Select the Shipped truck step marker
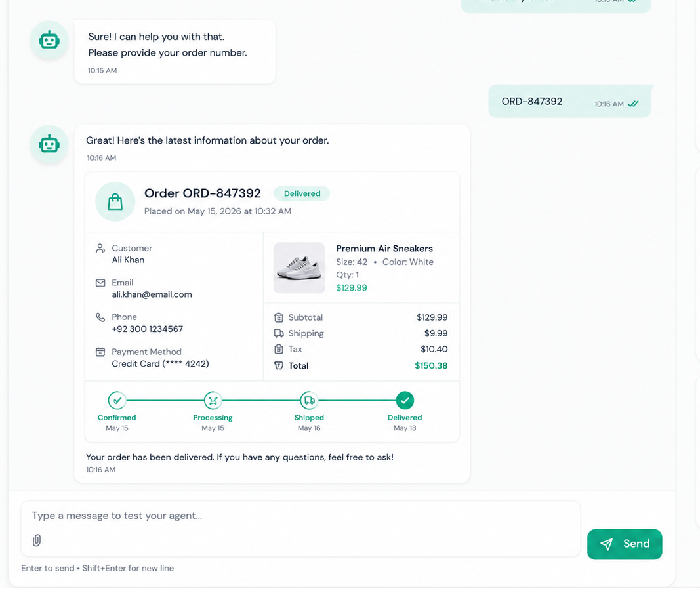 pyautogui.click(x=309, y=400)
